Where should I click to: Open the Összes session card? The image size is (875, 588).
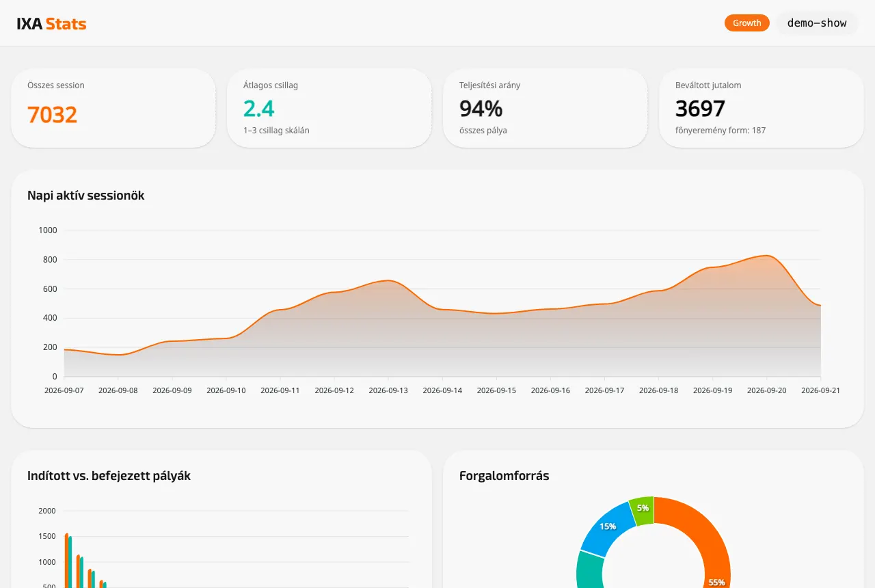[x=113, y=108]
